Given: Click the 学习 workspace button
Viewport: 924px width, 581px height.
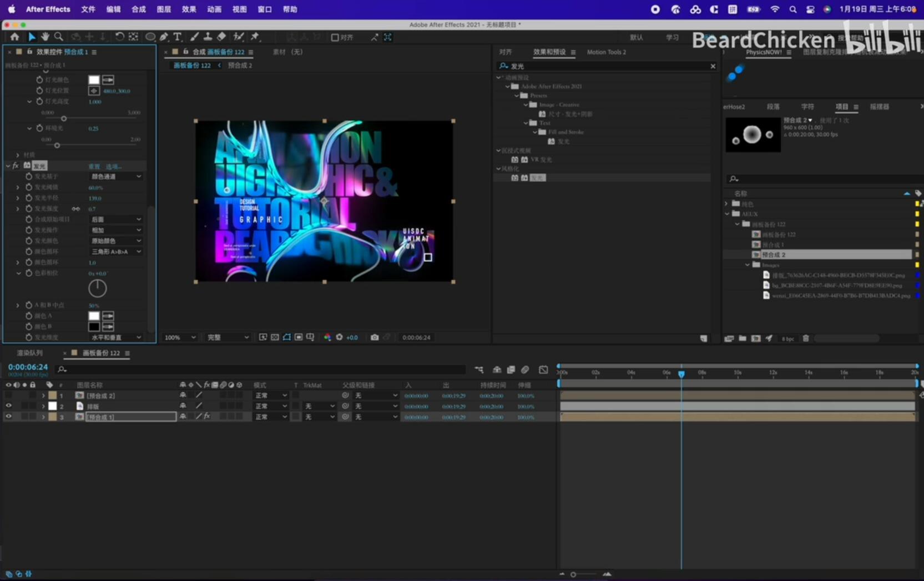Looking at the screenshot, I should (672, 38).
